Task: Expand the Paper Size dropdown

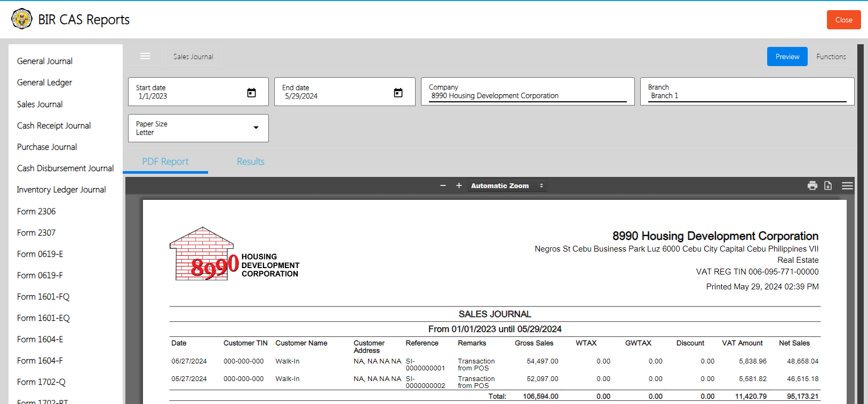Action: (198, 128)
